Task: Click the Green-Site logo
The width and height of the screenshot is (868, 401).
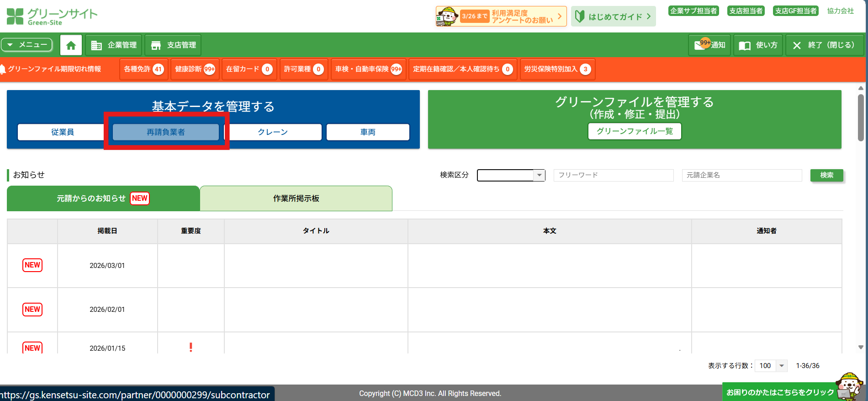Action: (x=52, y=16)
